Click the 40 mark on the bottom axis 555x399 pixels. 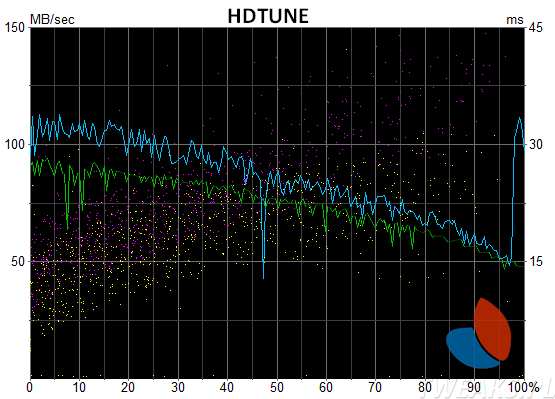click(227, 387)
